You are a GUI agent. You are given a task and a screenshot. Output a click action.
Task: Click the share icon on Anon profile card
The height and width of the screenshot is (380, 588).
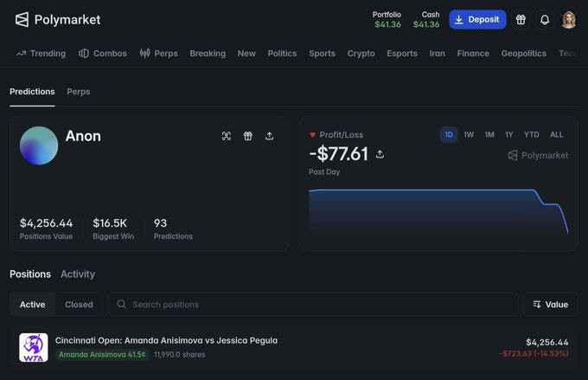(x=269, y=136)
